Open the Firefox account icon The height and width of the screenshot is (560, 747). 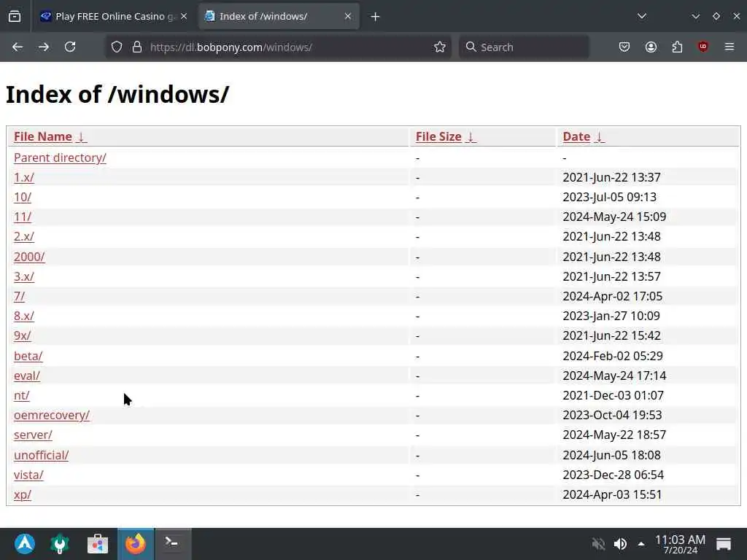coord(651,47)
